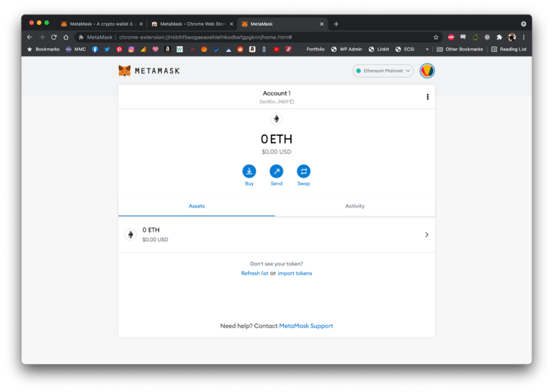The height and width of the screenshot is (392, 553).
Task: Open the MMC bookmark
Action: (75, 49)
